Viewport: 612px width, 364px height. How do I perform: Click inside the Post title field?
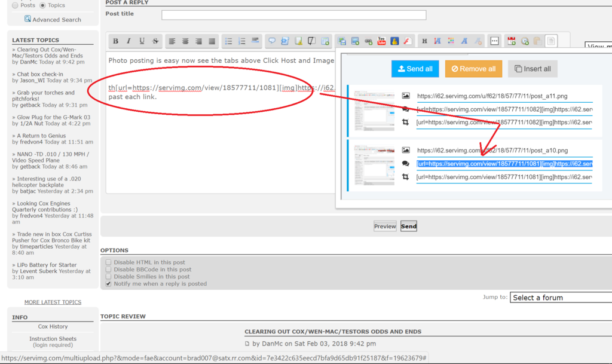tap(294, 15)
